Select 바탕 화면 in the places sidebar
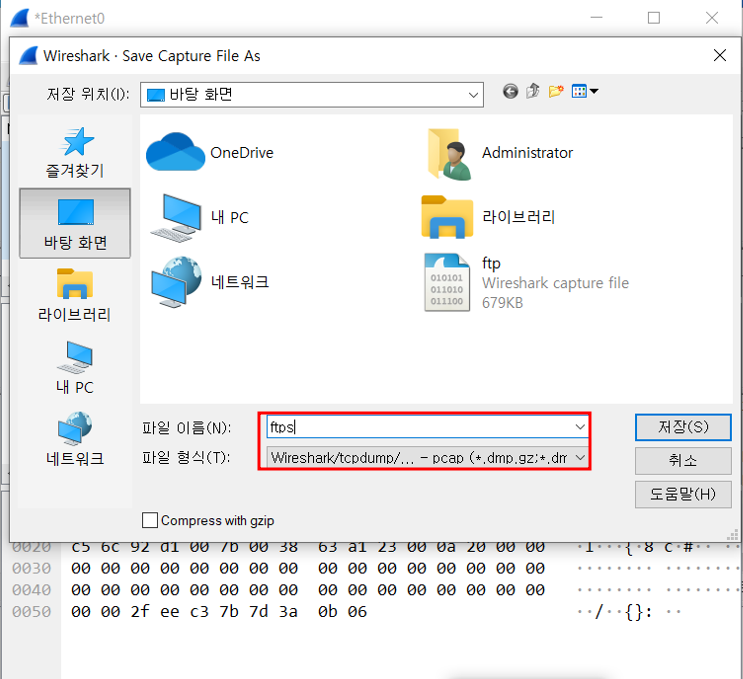This screenshot has width=743, height=679. click(x=75, y=223)
